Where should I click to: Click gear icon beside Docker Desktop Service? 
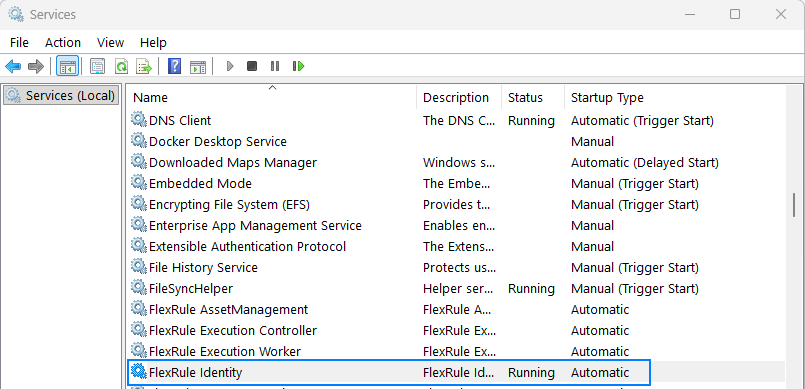pos(139,141)
